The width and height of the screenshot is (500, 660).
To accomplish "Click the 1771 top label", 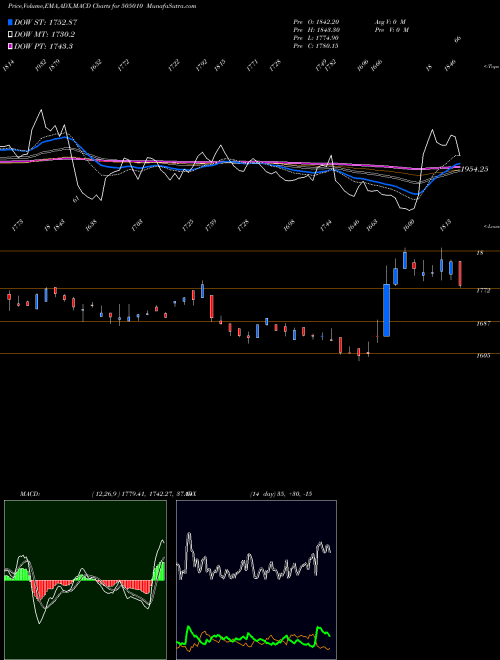I will (x=252, y=65).
